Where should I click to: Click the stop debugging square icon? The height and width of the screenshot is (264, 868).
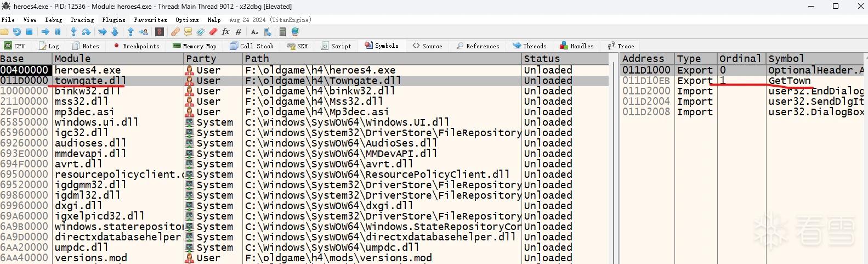click(30, 32)
